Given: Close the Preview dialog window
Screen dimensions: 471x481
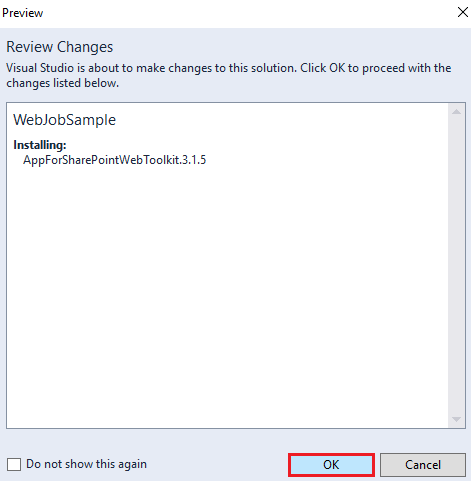Looking at the screenshot, I should pos(463,12).
